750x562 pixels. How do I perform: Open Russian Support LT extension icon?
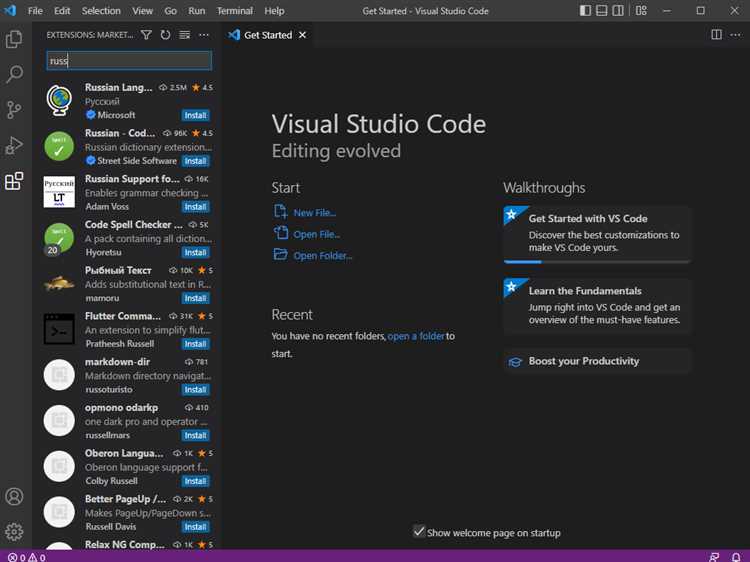coord(59,192)
